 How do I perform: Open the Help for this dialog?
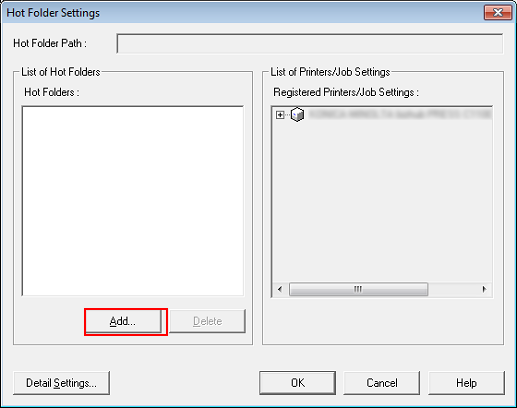[x=466, y=383]
